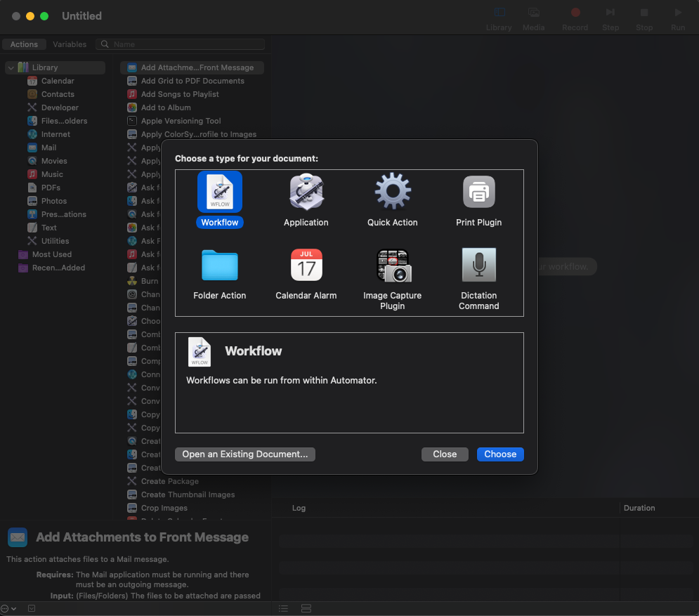Select the Folder Action icon
Image resolution: width=699 pixels, height=616 pixels.
[x=220, y=266]
